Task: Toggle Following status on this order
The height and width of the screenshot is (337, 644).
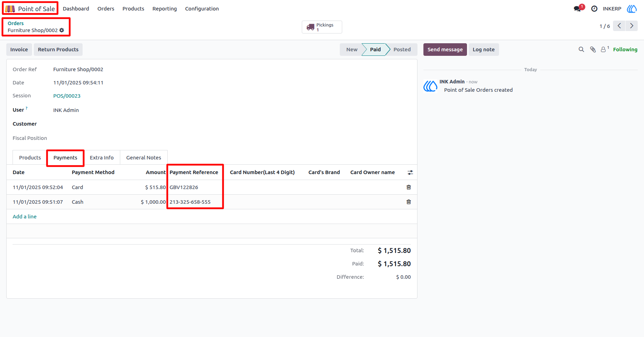Action: point(625,50)
